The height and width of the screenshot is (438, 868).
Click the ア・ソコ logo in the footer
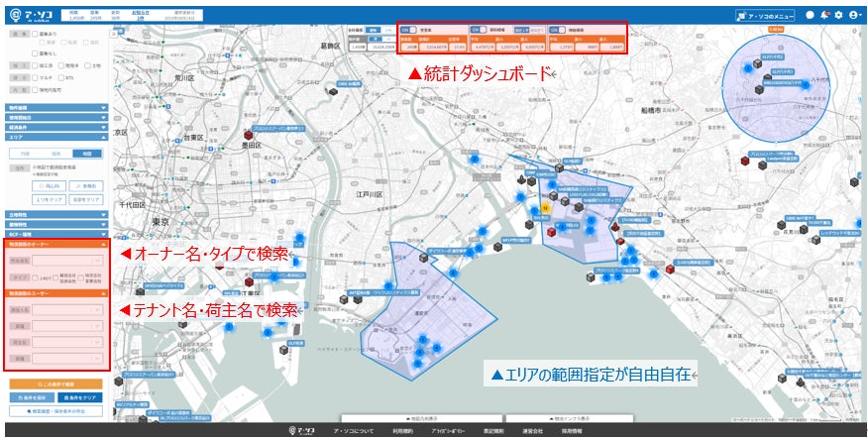[301, 431]
